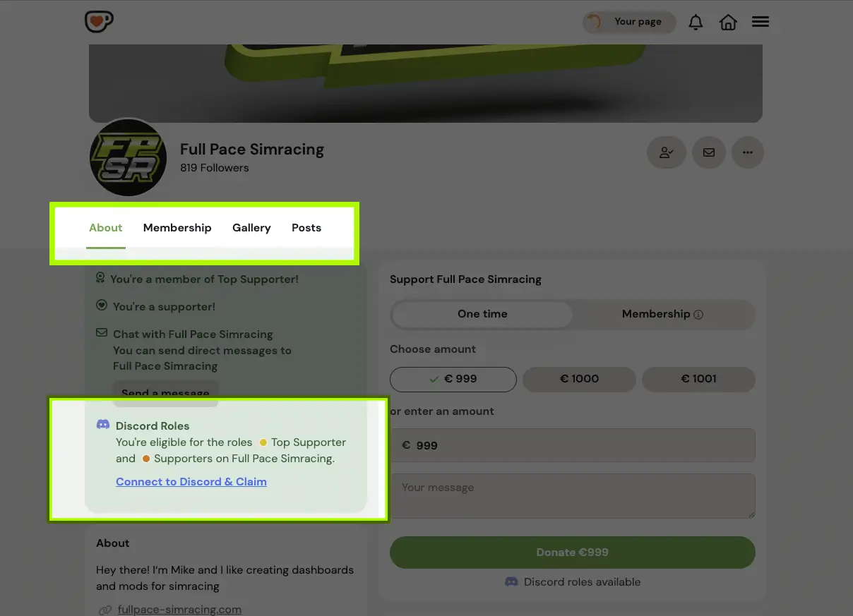Image resolution: width=853 pixels, height=616 pixels.
Task: Click the link icon beside fullpace-simracing.com
Action: click(x=105, y=610)
